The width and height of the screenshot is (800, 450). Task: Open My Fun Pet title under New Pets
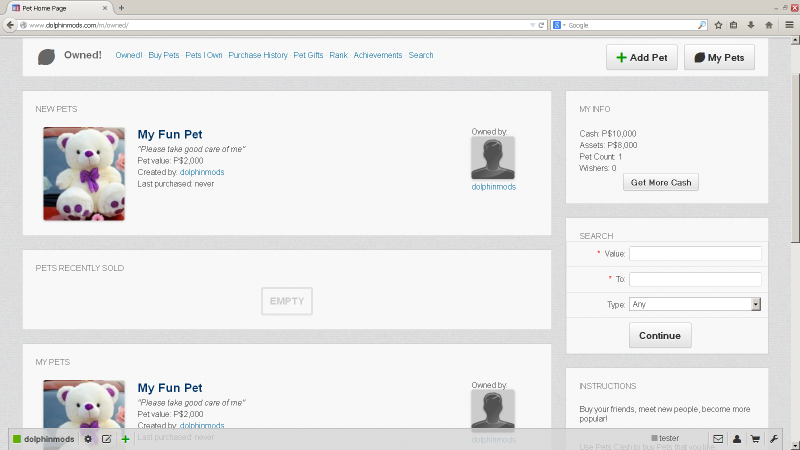click(170, 134)
